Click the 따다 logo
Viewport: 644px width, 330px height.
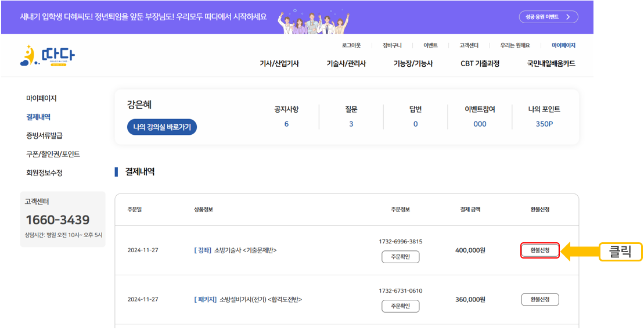click(48, 56)
